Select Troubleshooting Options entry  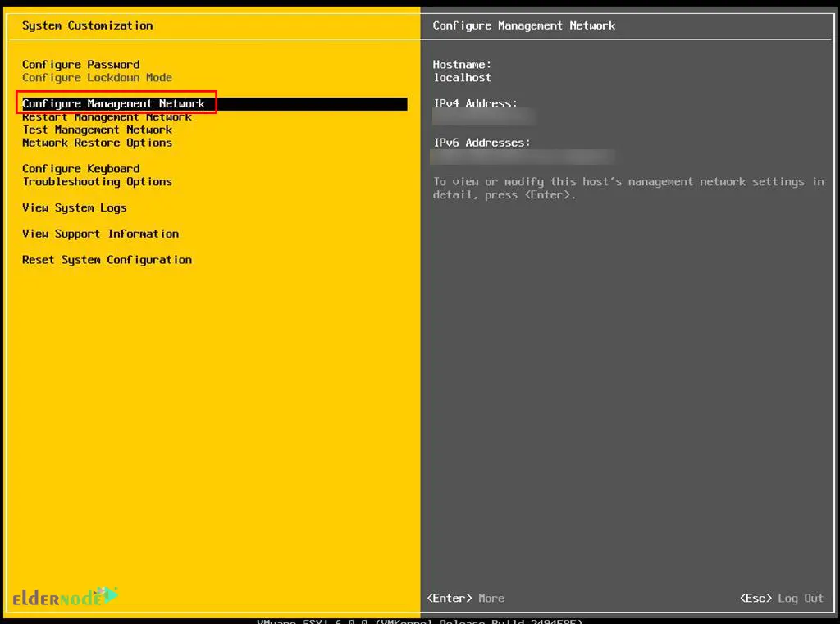[97, 181]
